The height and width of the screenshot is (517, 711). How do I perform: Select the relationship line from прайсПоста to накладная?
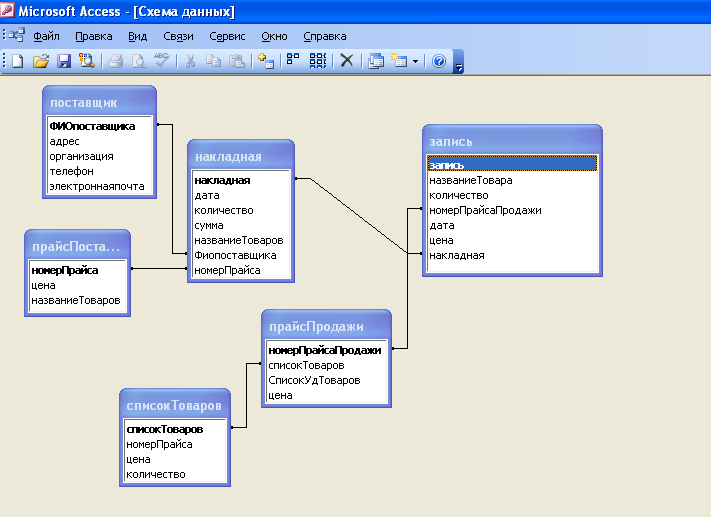(159, 268)
